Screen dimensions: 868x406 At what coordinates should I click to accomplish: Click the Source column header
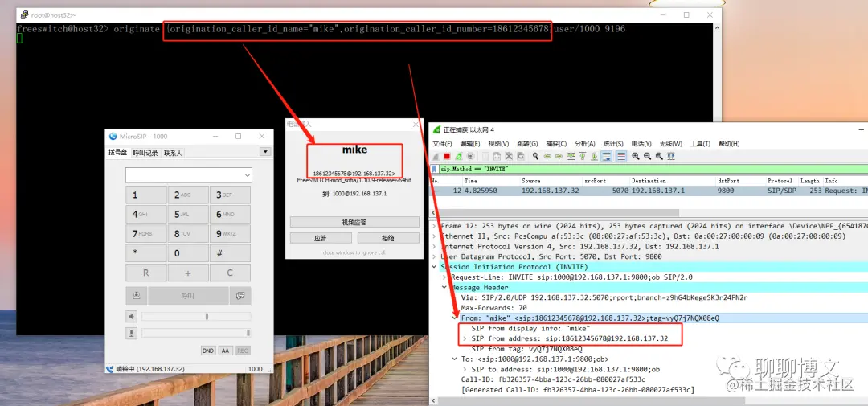(531, 181)
